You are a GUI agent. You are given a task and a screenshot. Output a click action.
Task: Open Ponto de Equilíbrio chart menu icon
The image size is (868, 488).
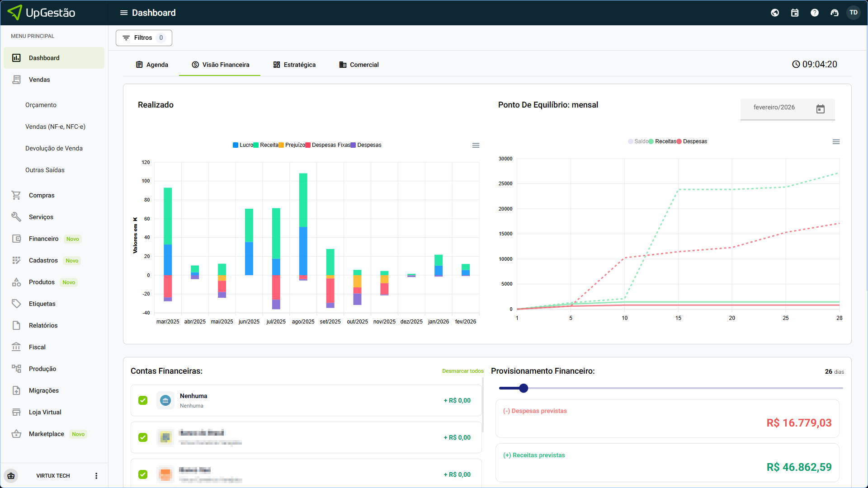[x=836, y=142]
